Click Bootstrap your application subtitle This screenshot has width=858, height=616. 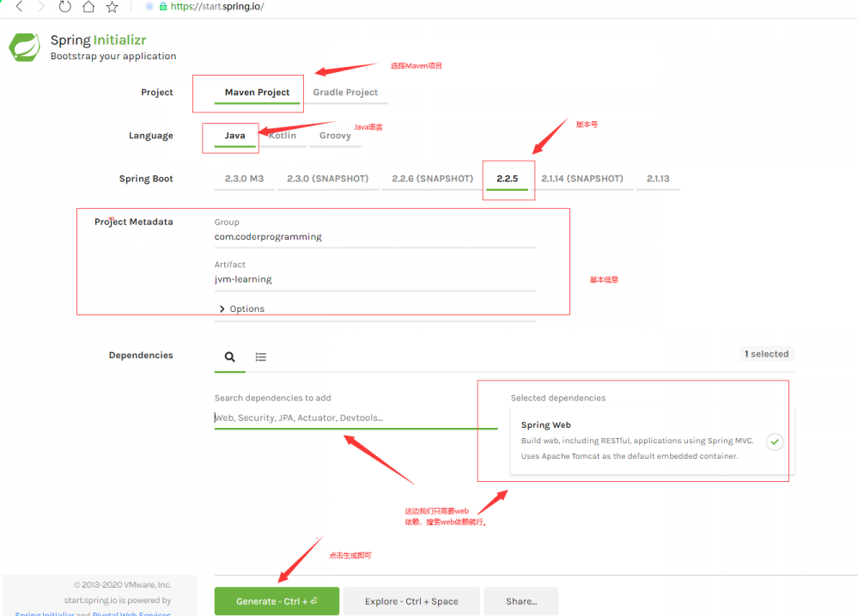pos(113,56)
